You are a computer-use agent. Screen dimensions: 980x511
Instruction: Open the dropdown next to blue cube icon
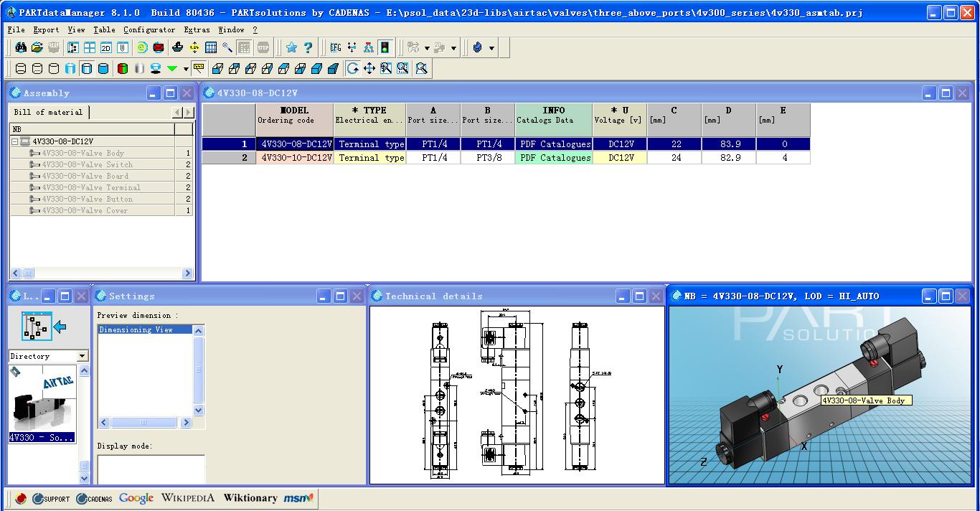491,48
